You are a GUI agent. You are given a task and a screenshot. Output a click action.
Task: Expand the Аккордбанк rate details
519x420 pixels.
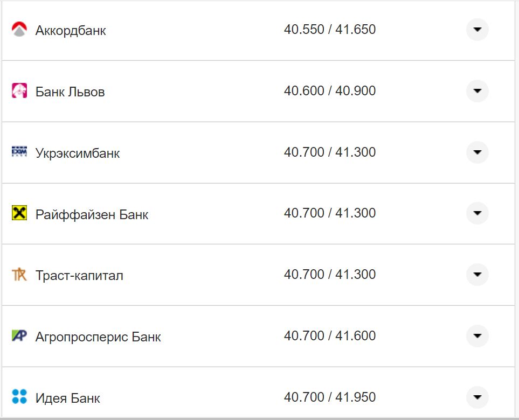tap(477, 30)
